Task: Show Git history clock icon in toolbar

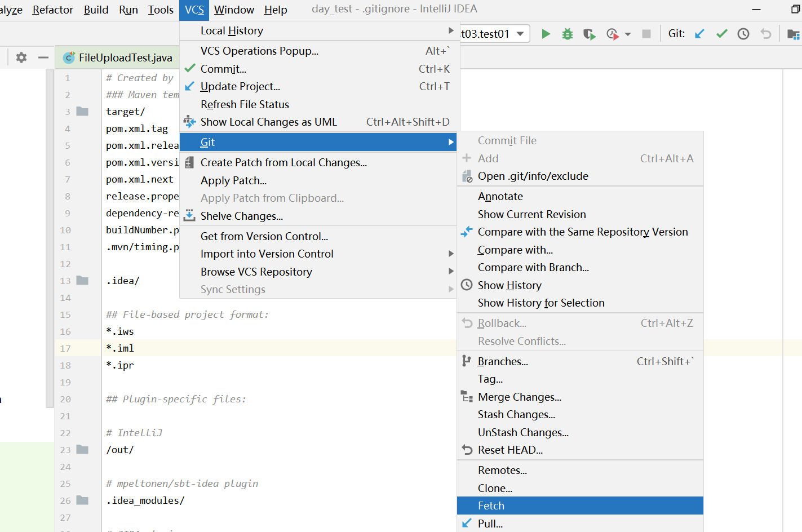Action: point(743,34)
